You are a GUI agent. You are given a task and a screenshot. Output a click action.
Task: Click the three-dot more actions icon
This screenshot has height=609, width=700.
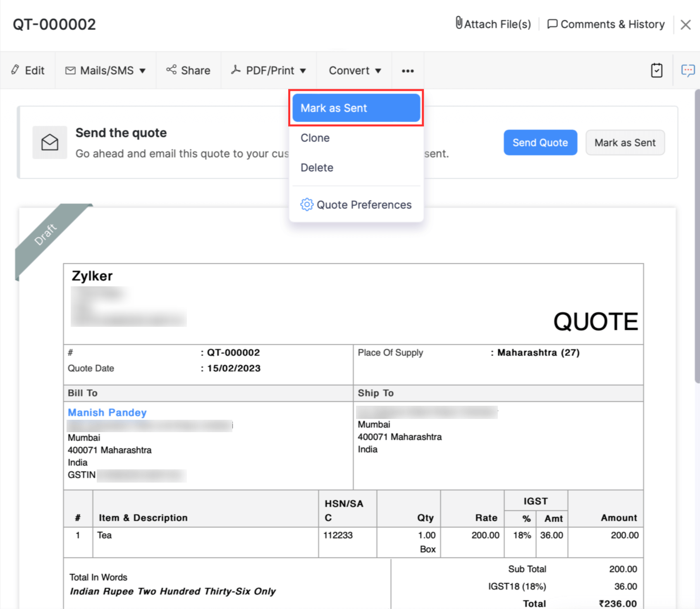(x=407, y=71)
